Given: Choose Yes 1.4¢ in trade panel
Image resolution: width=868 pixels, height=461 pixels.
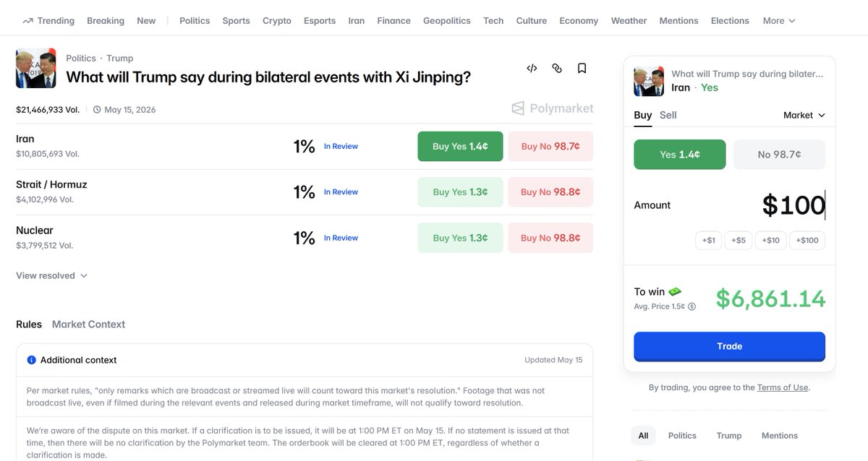Looking at the screenshot, I should (x=680, y=155).
